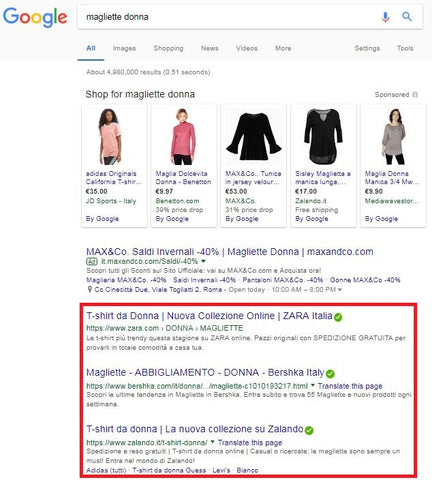Click By Google under the adidas product
This screenshot has width=432, height=480.
point(102,219)
